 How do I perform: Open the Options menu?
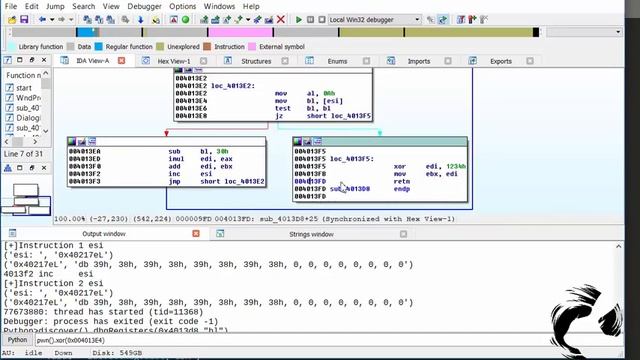point(182,6)
